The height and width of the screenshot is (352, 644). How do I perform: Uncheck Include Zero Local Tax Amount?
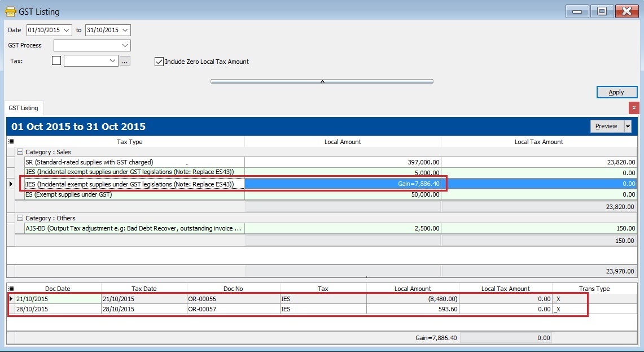point(159,62)
